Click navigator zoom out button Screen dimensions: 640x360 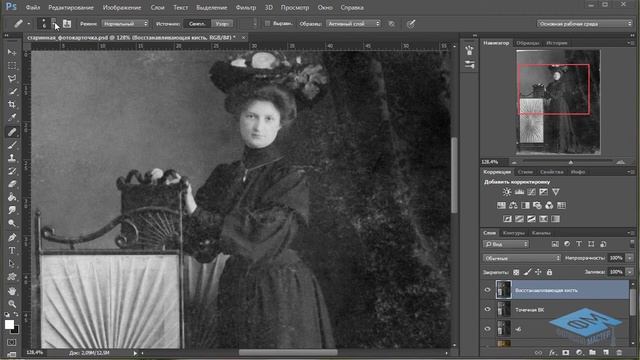[514, 162]
